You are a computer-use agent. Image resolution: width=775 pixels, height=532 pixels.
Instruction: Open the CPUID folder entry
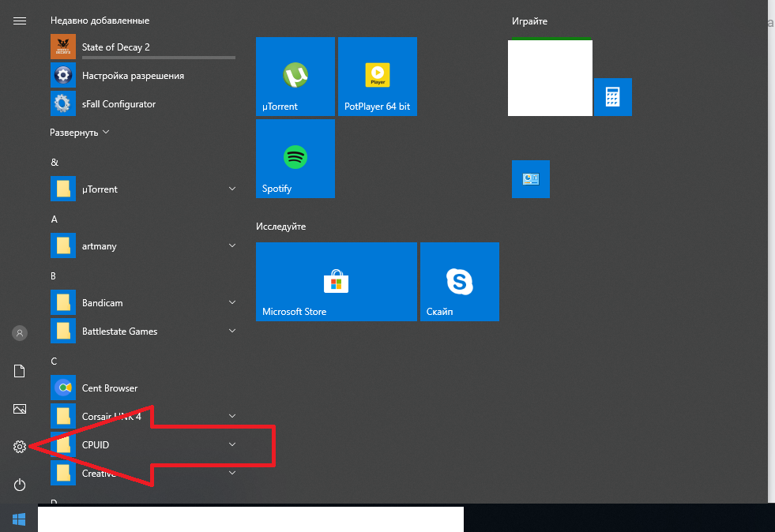[x=143, y=444]
